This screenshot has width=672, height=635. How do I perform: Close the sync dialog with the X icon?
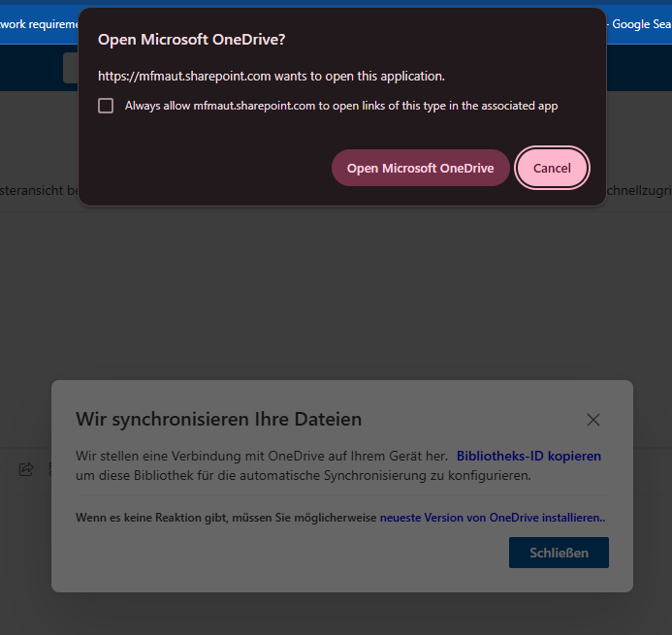(x=593, y=420)
